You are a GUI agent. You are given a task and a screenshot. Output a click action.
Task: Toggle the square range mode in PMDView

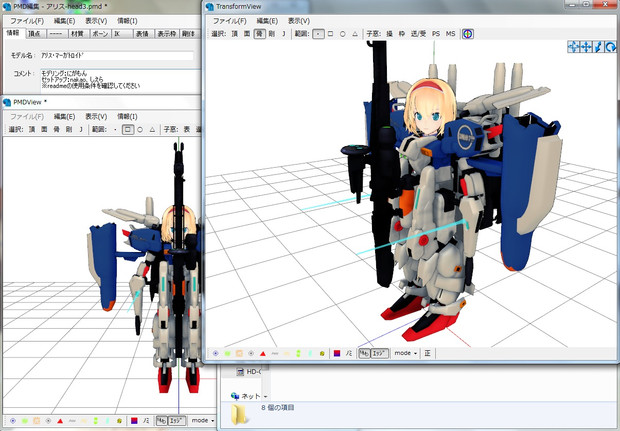128,129
